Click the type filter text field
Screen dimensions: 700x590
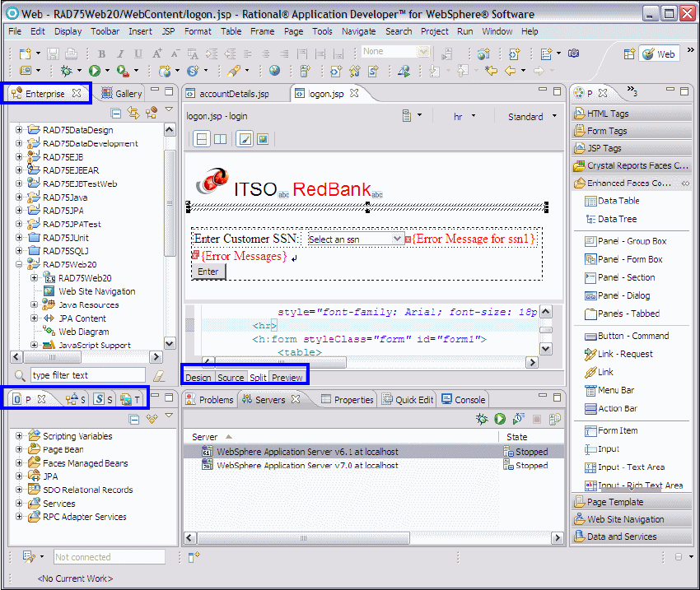click(88, 375)
